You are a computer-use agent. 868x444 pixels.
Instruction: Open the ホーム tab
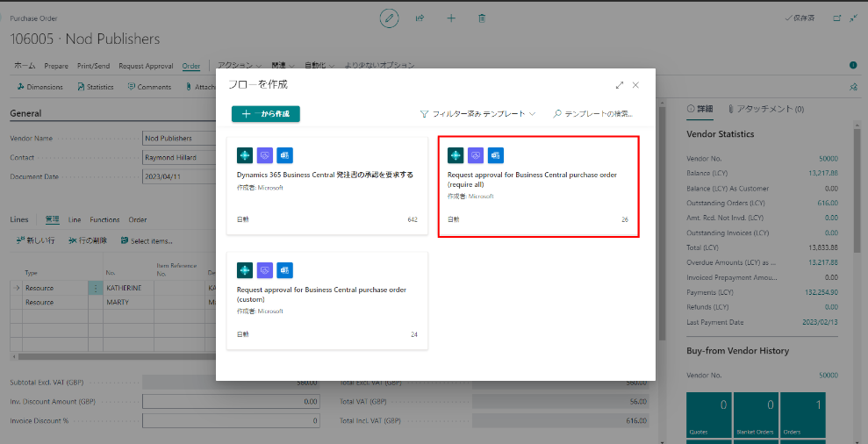click(25, 65)
